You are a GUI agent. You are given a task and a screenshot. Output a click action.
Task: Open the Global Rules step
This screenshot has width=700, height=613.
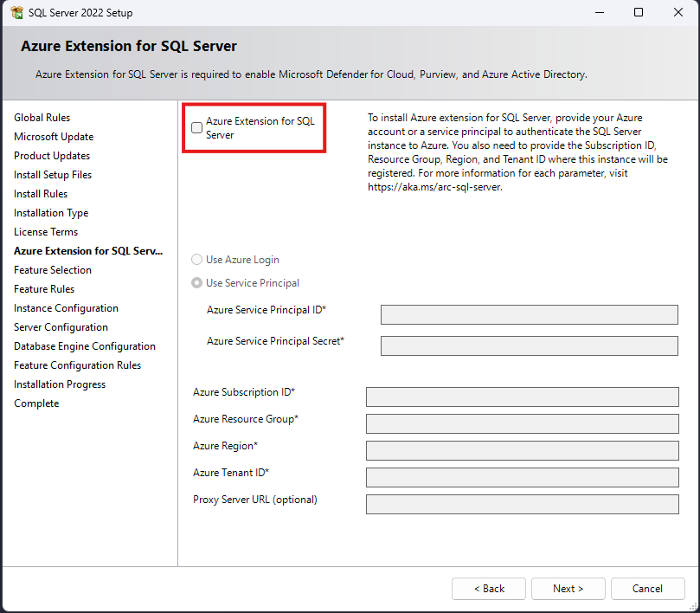(x=42, y=118)
